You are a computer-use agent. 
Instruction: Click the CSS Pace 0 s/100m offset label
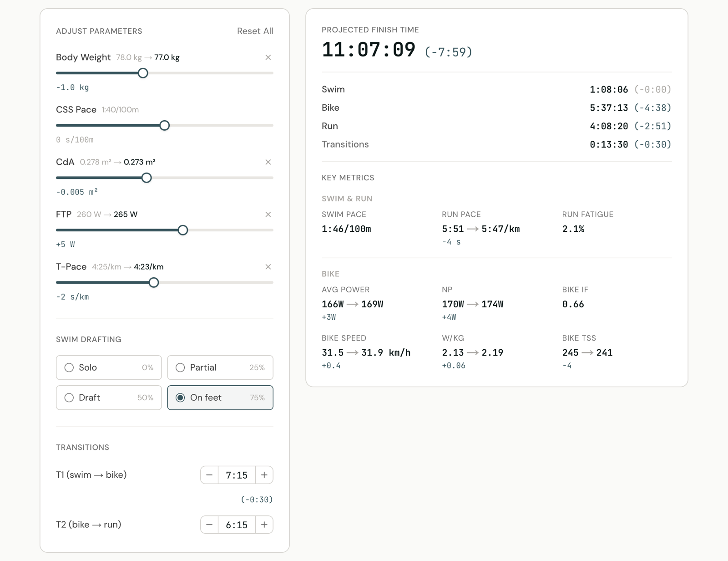point(75,140)
